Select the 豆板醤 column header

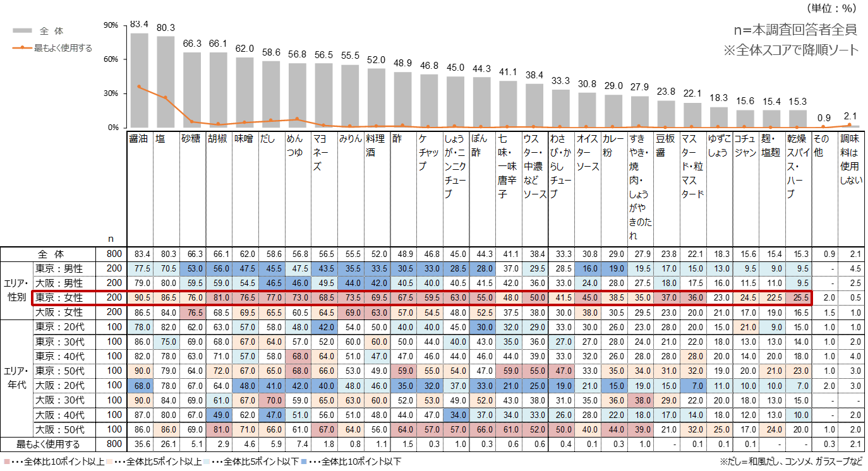coord(666,145)
